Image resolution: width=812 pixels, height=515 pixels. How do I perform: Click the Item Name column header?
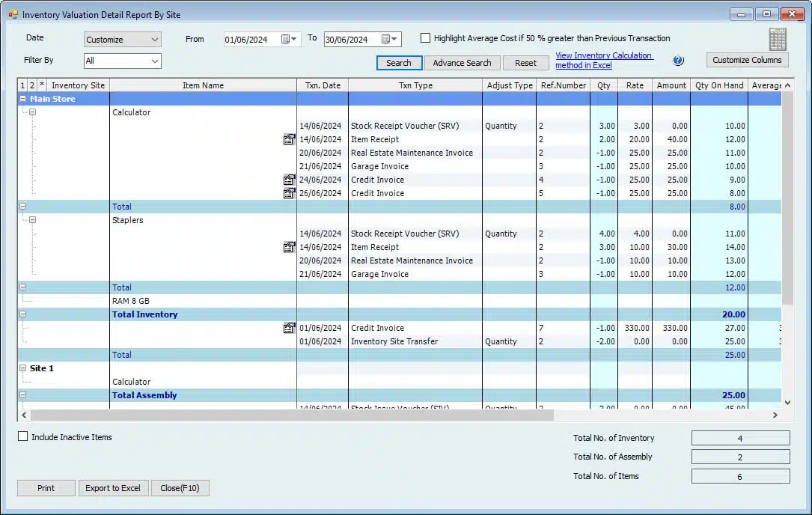pyautogui.click(x=203, y=85)
